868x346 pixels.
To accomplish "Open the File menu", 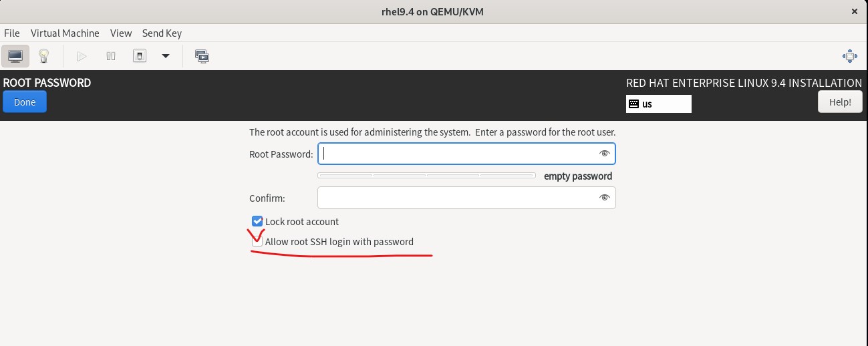I will (x=12, y=33).
